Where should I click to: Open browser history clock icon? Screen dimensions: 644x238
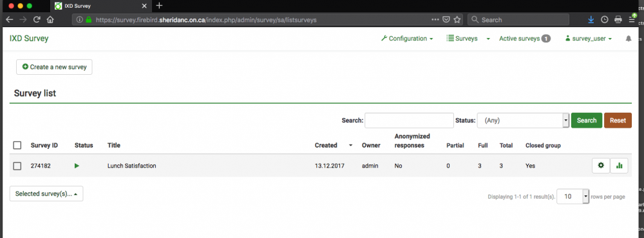[x=605, y=19]
